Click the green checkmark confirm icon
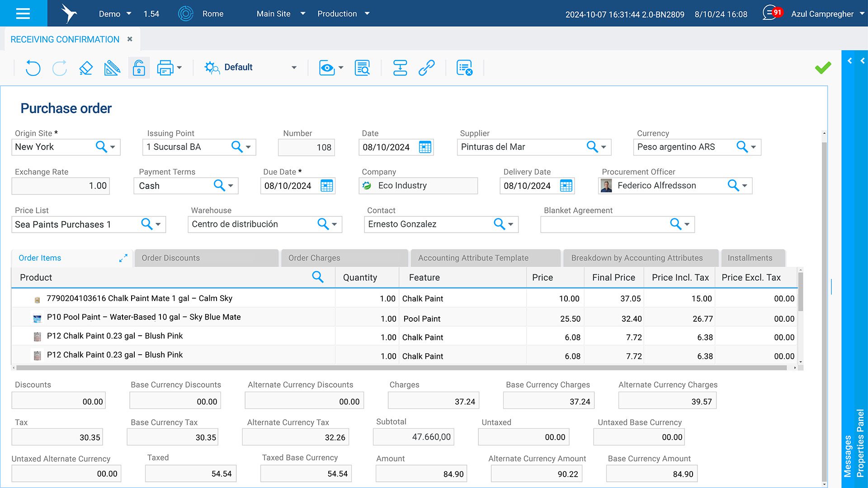Screen dimensions: 868x488 pyautogui.click(x=823, y=68)
